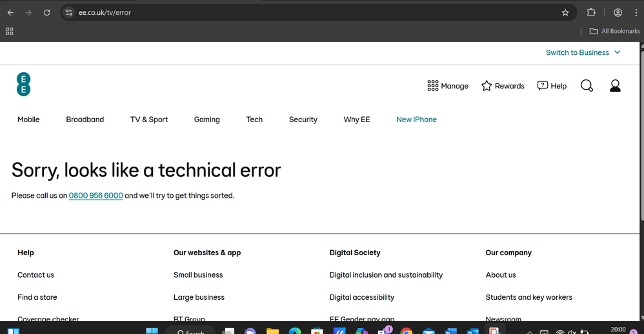644x334 pixels.
Task: Open the TV & Sport menu
Action: [x=149, y=120]
